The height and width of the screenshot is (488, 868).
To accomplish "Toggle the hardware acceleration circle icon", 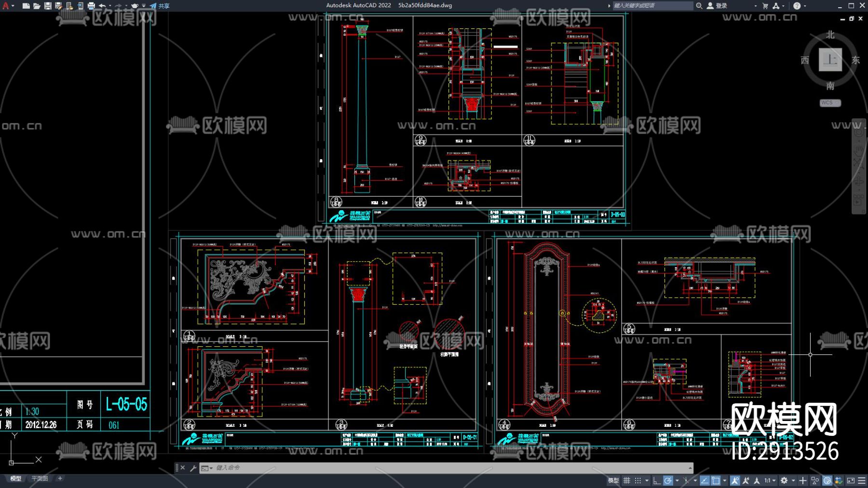I will [x=827, y=481].
